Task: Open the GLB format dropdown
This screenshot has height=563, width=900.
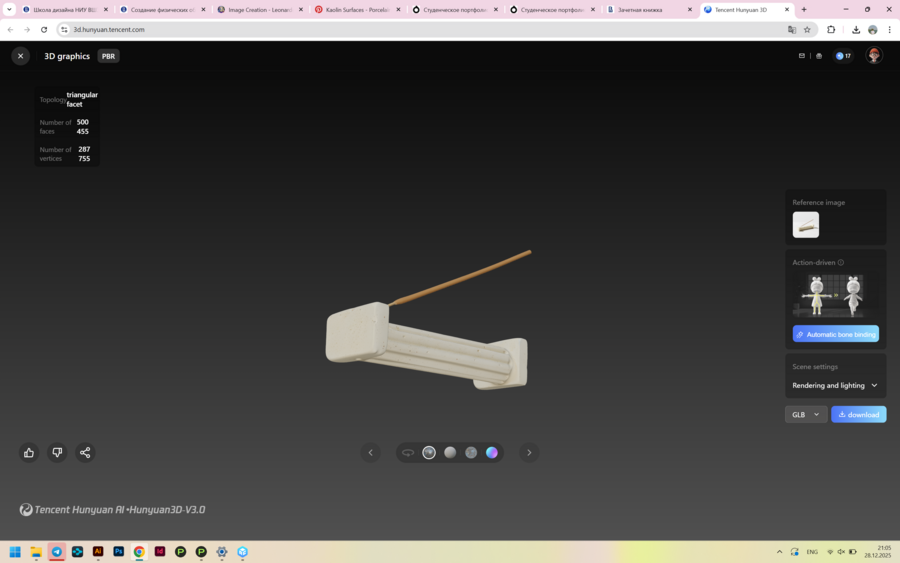Action: tap(806, 414)
